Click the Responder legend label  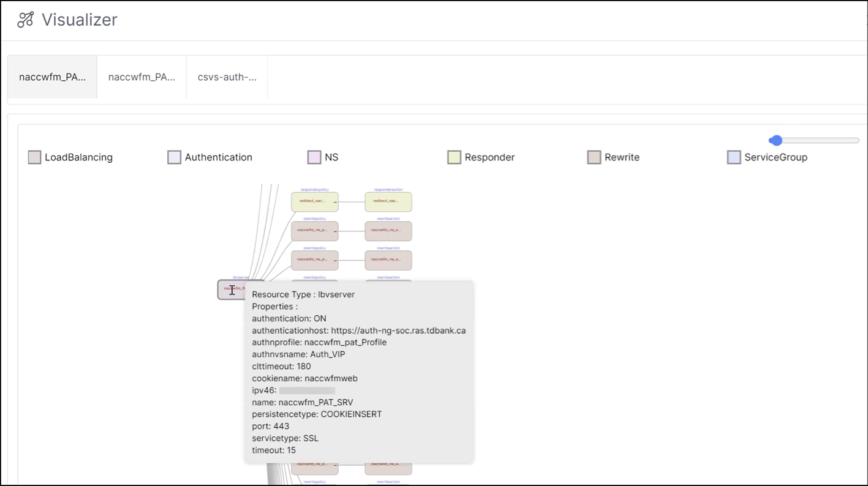(x=489, y=157)
